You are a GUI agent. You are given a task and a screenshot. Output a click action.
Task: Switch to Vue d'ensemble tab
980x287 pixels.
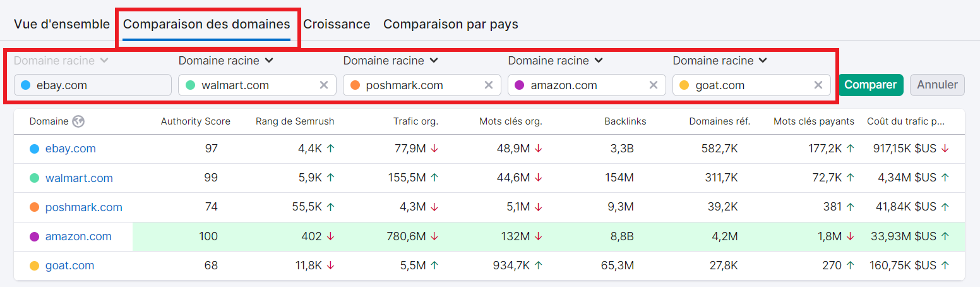(61, 24)
